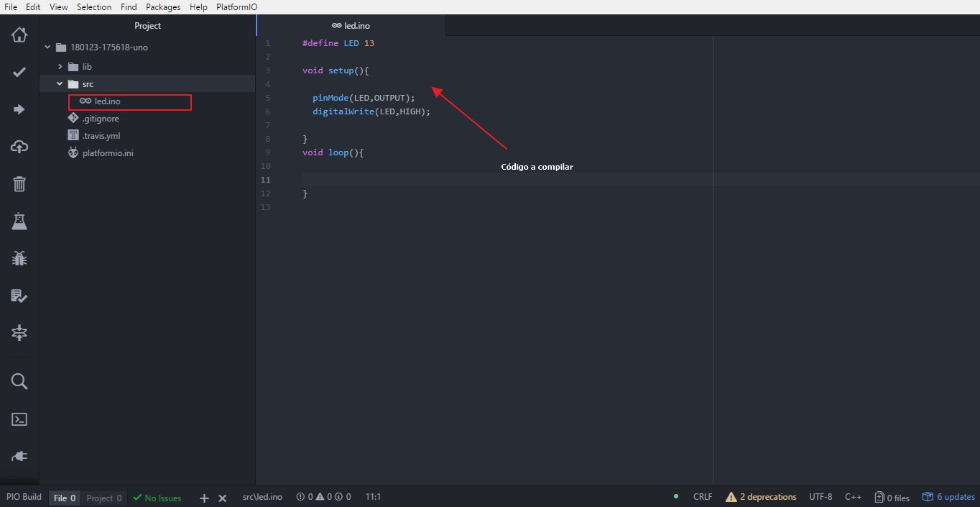Click the Build checkmark icon
Image resolution: width=980 pixels, height=507 pixels.
pyautogui.click(x=19, y=72)
